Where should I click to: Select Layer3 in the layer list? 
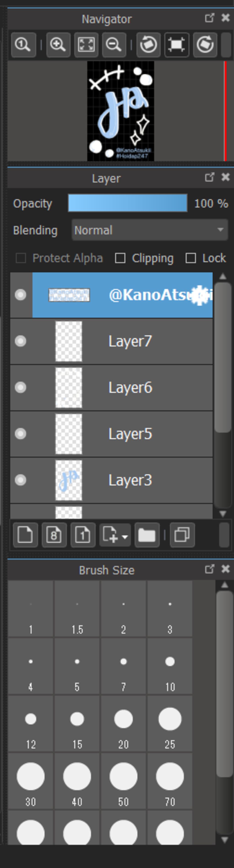(x=130, y=480)
